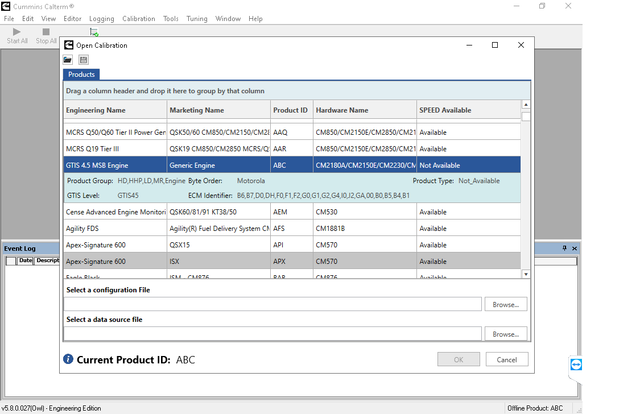Click the TeamViewer icon at right edge
The image size is (640, 414).
pyautogui.click(x=576, y=365)
